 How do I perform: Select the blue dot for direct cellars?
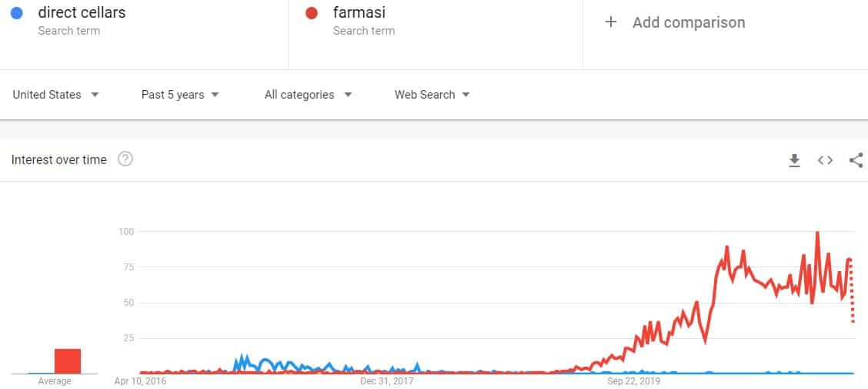click(x=17, y=13)
